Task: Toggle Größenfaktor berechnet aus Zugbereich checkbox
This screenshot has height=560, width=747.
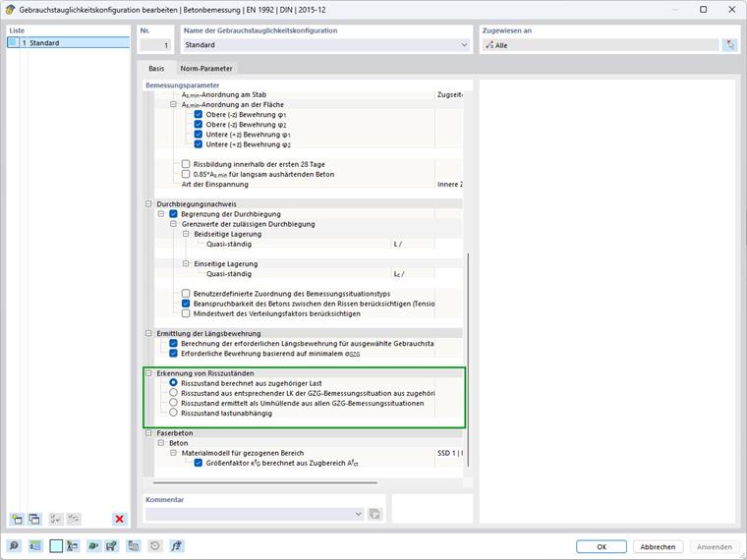Action: pyautogui.click(x=199, y=463)
